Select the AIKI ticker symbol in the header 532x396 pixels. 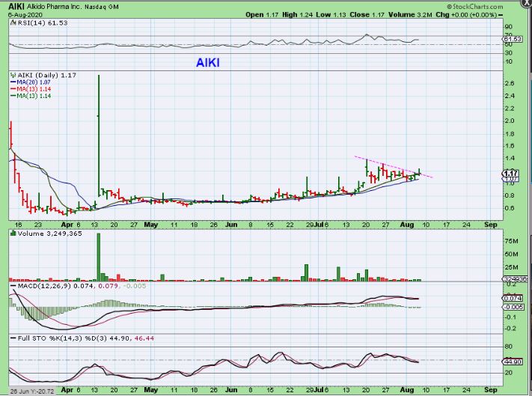[x=16, y=7]
